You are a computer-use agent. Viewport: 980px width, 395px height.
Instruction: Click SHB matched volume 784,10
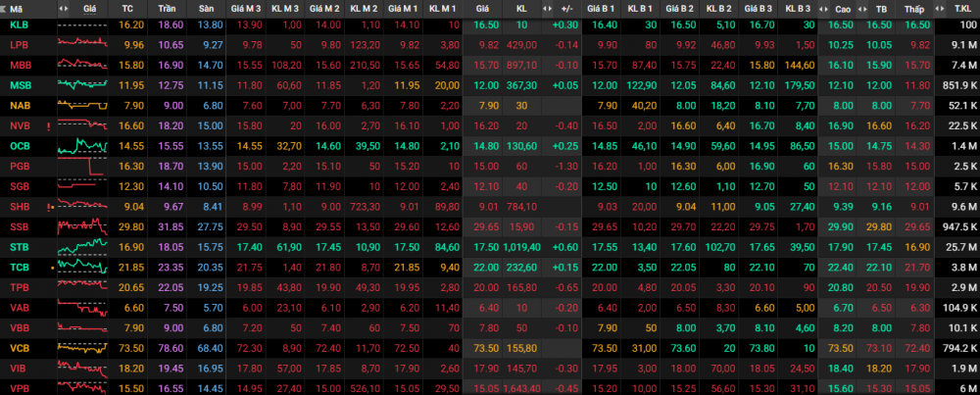(x=522, y=207)
